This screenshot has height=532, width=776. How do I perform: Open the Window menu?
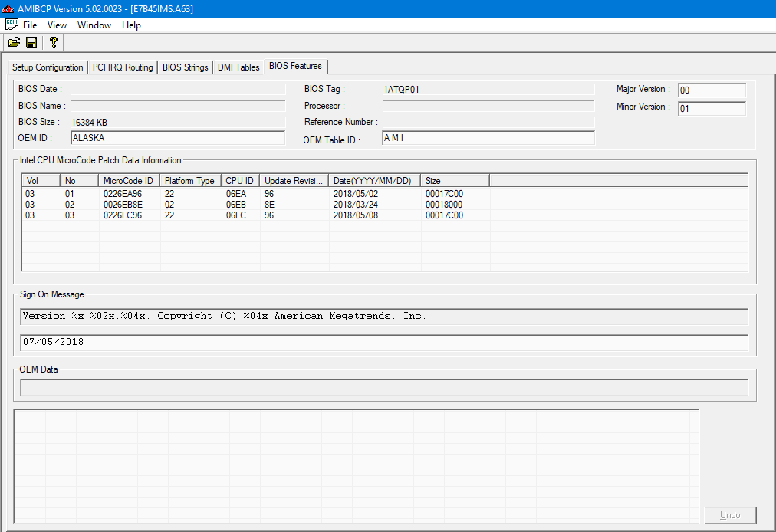point(94,25)
